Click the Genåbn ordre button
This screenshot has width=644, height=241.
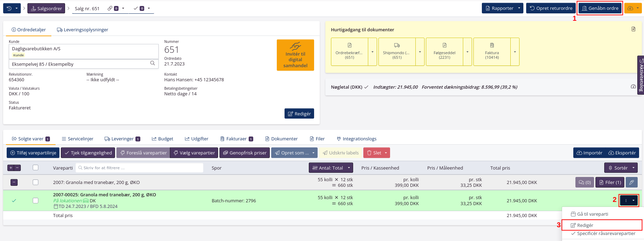coord(600,8)
